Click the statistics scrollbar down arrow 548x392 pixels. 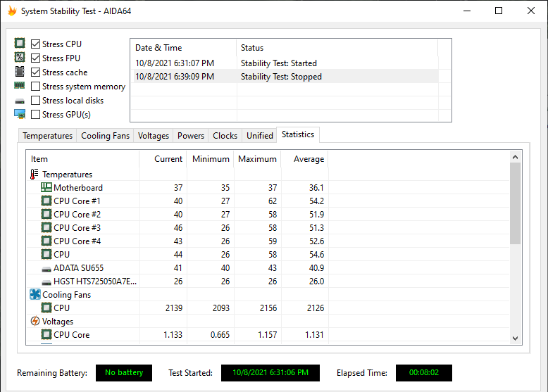pyautogui.click(x=515, y=339)
